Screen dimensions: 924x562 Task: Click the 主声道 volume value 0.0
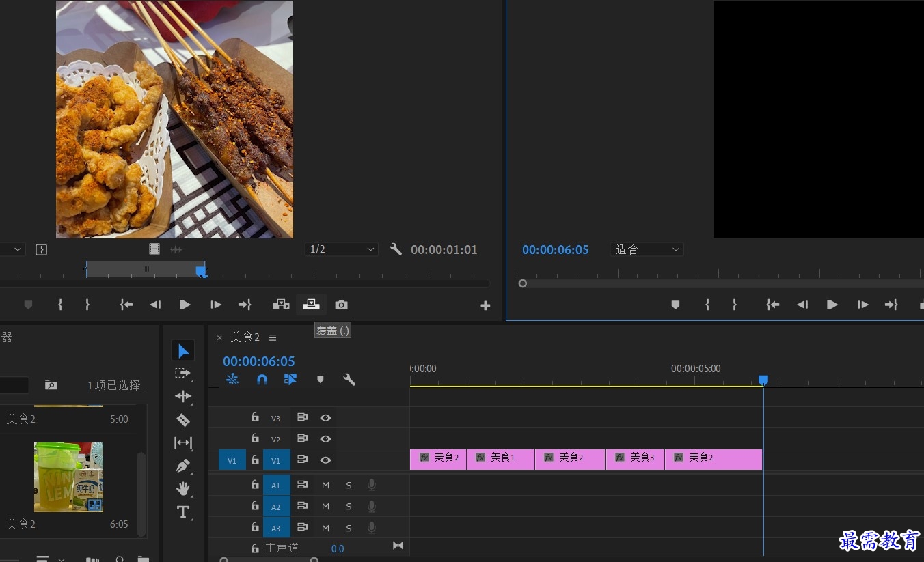338,549
